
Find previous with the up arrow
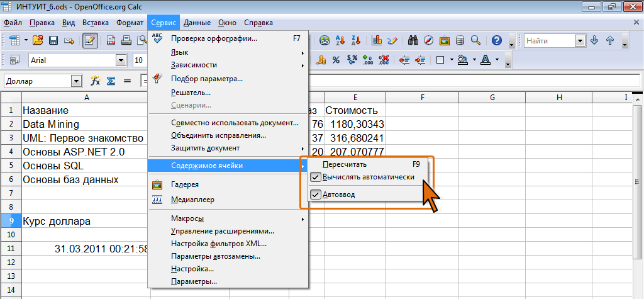(610, 40)
